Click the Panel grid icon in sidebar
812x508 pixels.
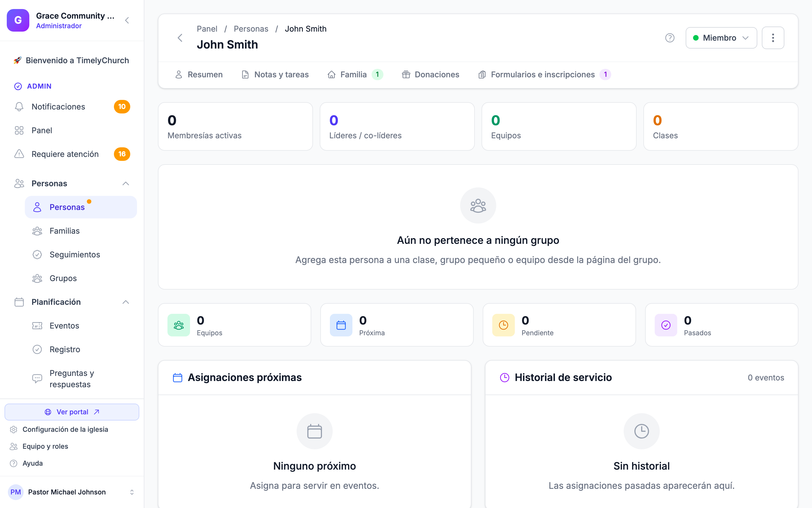(x=19, y=130)
